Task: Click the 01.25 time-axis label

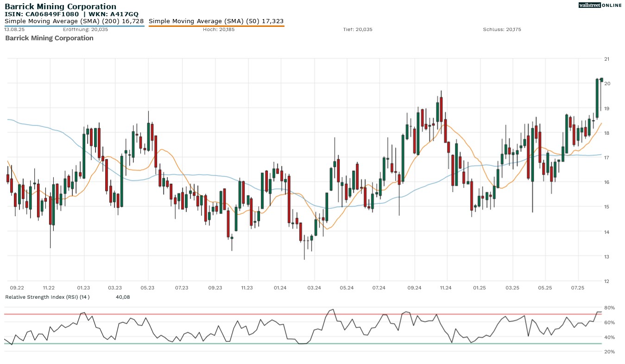Action: [x=480, y=288]
